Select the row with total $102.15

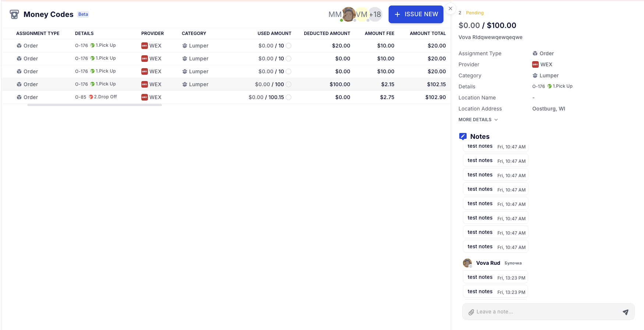221,84
